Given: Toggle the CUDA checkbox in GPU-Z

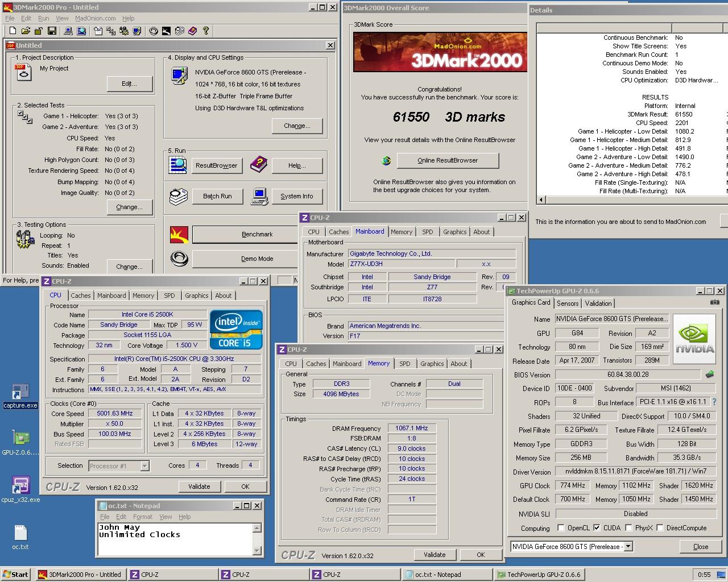Looking at the screenshot, I should [x=597, y=528].
